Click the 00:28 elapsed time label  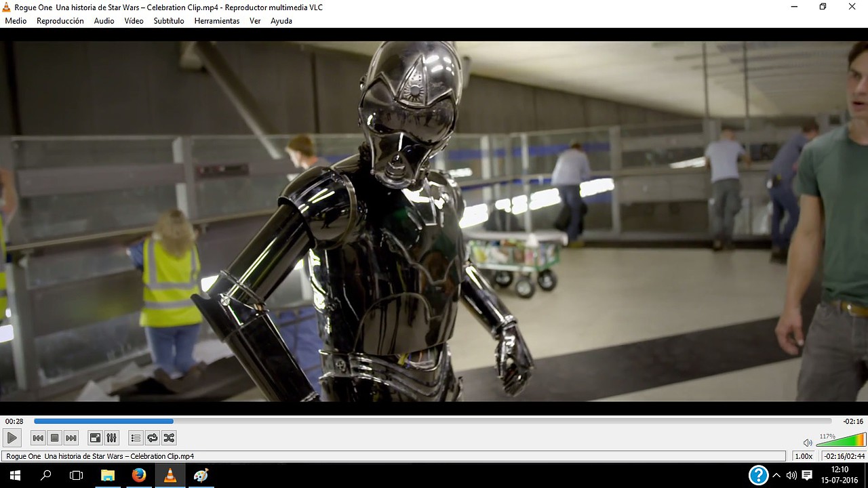(x=14, y=422)
